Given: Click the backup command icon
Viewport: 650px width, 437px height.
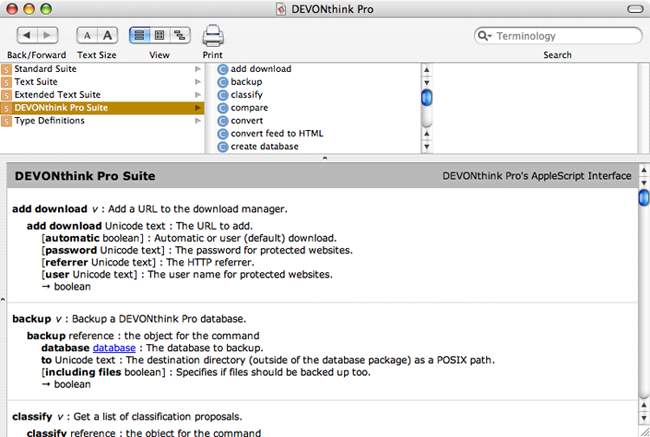Looking at the screenshot, I should [x=223, y=82].
